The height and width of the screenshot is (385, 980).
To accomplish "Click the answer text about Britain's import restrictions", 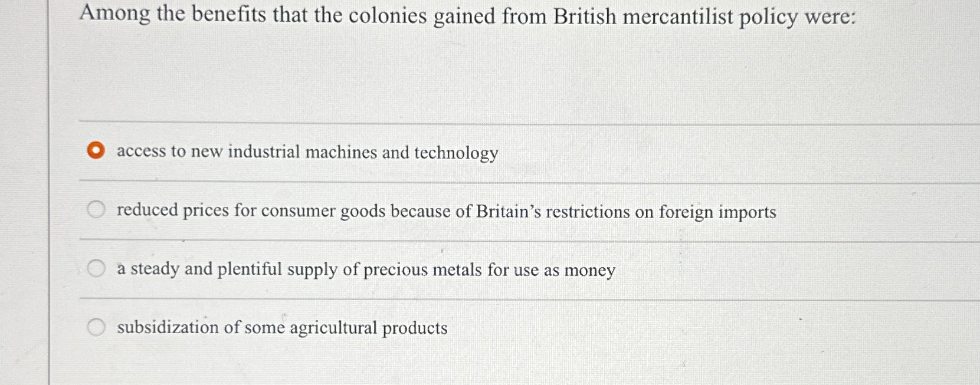I will point(445,211).
